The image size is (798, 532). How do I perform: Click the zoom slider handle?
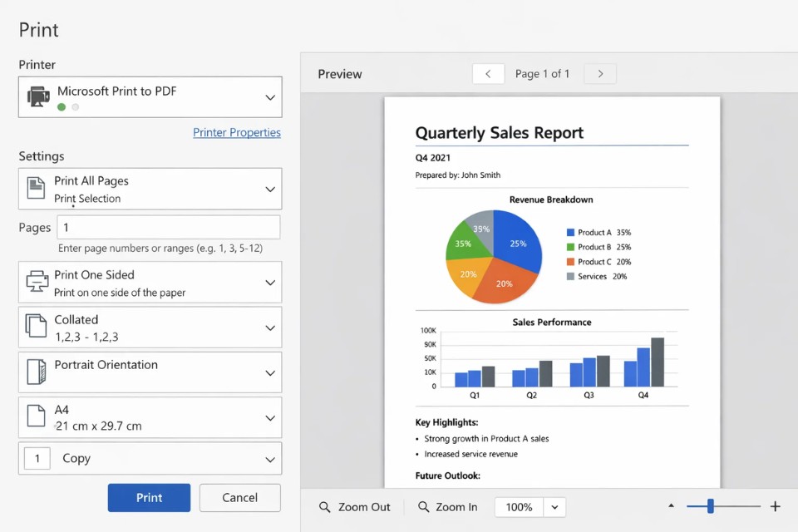pos(710,505)
